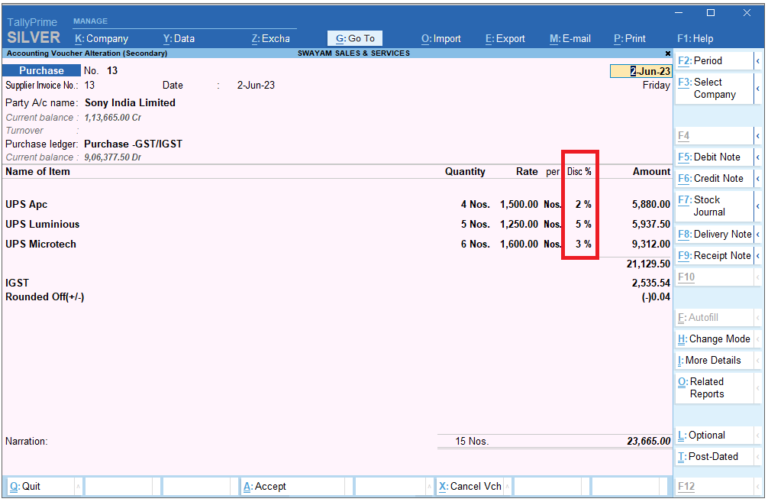Minimize the TallyPrime window
The image size is (768, 502).
tap(678, 13)
